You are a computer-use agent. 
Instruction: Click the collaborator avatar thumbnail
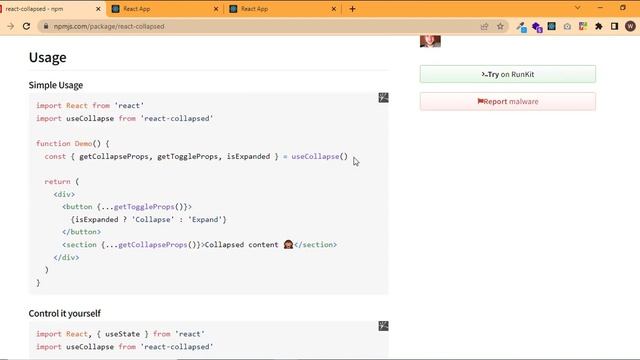430,41
